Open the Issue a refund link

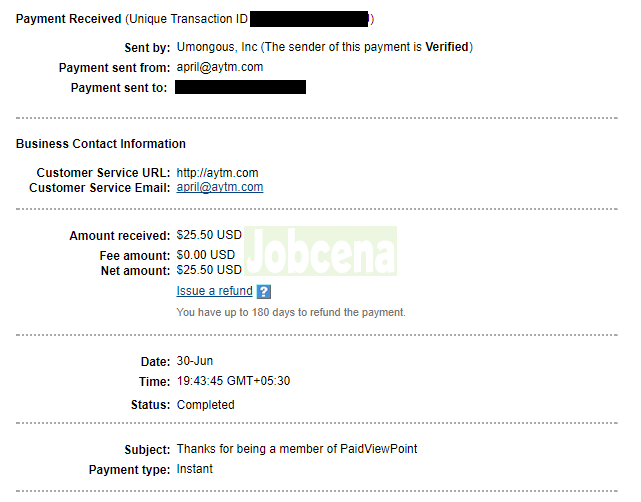click(214, 291)
